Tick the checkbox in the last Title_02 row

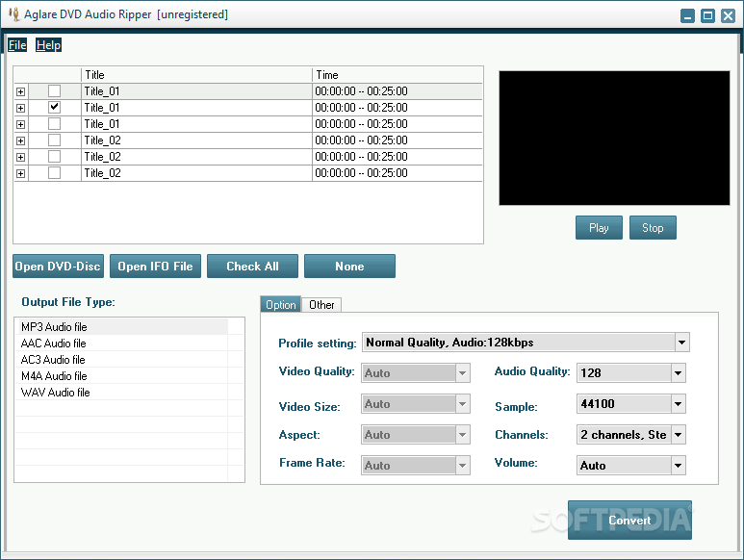coord(55,173)
